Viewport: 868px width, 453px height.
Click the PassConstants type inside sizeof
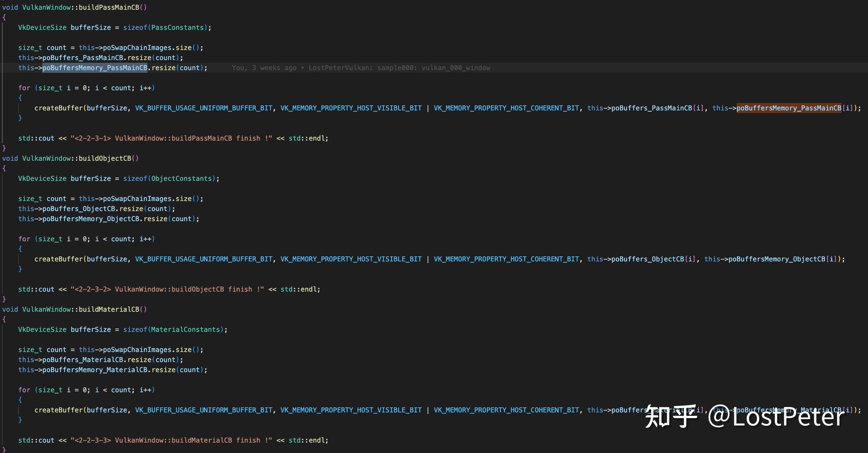177,28
